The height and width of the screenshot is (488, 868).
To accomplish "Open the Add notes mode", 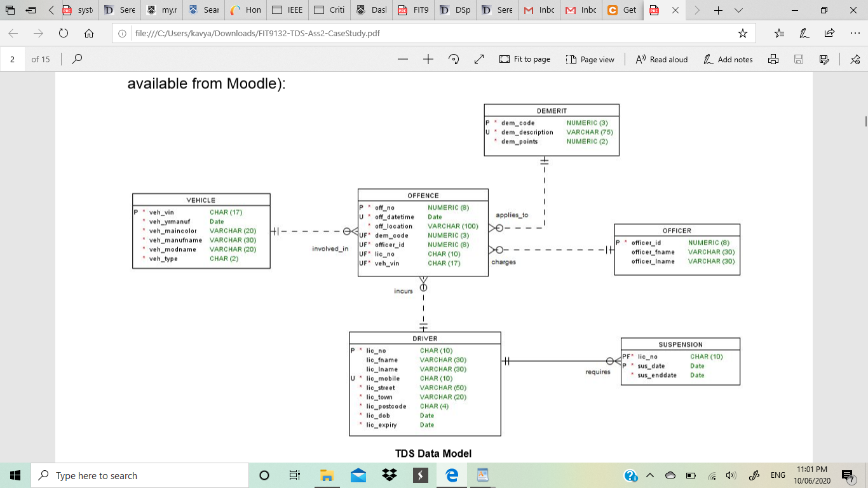I will 728,58.
